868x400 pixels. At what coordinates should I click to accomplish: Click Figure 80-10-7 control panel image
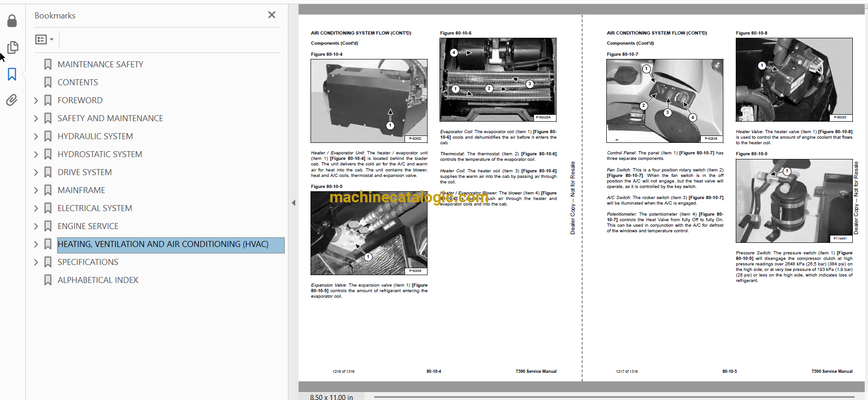(x=665, y=100)
